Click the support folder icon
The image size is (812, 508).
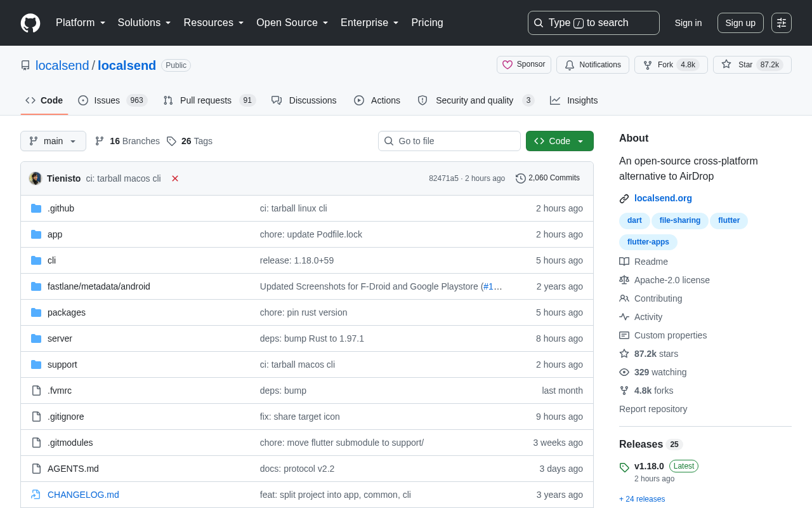click(x=36, y=364)
